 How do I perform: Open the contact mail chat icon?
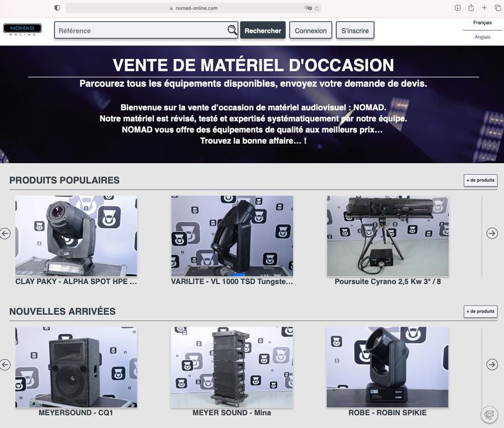(489, 415)
